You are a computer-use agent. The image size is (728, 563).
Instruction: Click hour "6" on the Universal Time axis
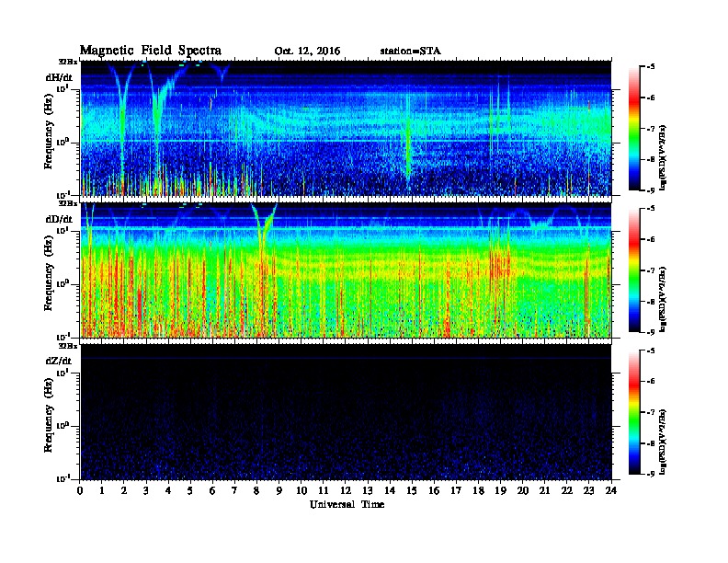point(212,490)
